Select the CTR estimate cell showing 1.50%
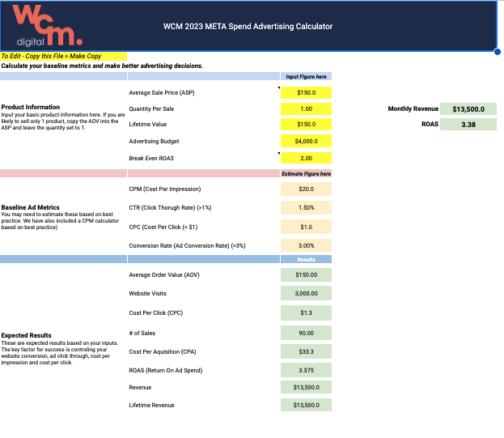 (306, 207)
